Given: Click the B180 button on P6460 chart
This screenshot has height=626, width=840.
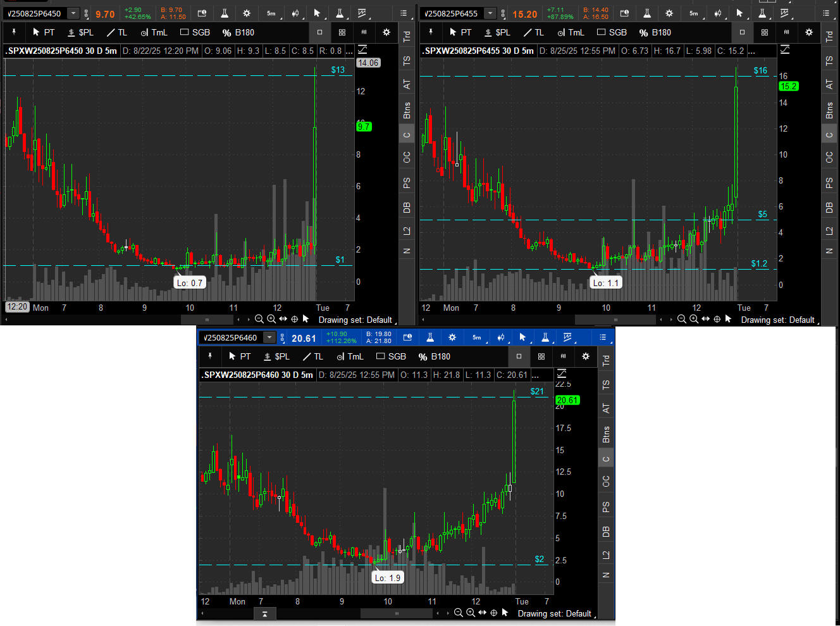Looking at the screenshot, I should 435,356.
